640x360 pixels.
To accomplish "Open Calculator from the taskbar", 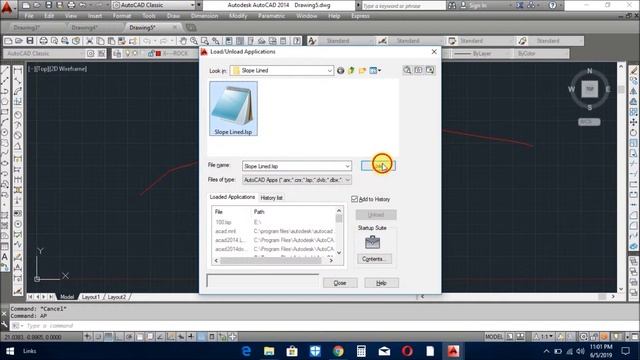I will click(361, 351).
